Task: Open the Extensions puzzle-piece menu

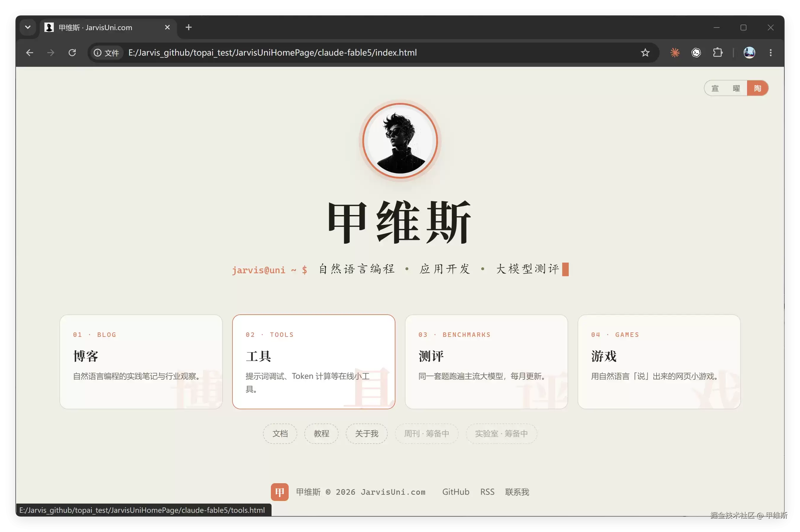Action: 717,53
